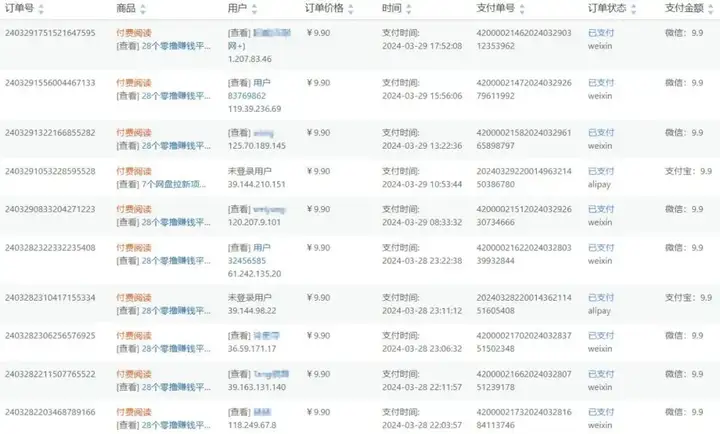The image size is (720, 434).
Task: Open the user link starting with Tang
Action: [x=271, y=374]
